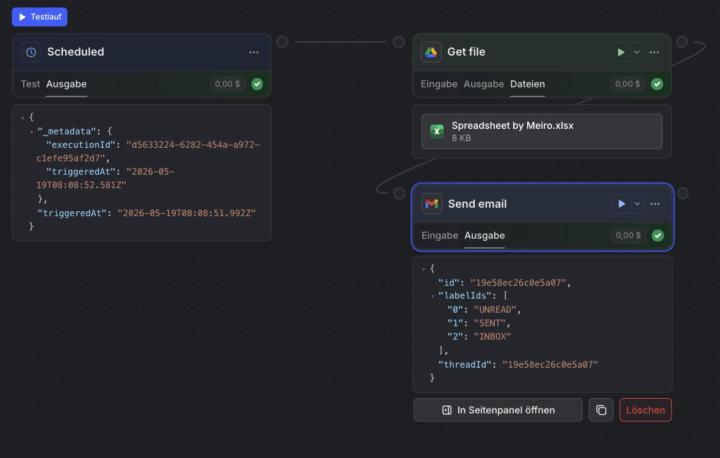Click the red Löschen delete button
Screen dimensions: 720x458
[645, 410]
